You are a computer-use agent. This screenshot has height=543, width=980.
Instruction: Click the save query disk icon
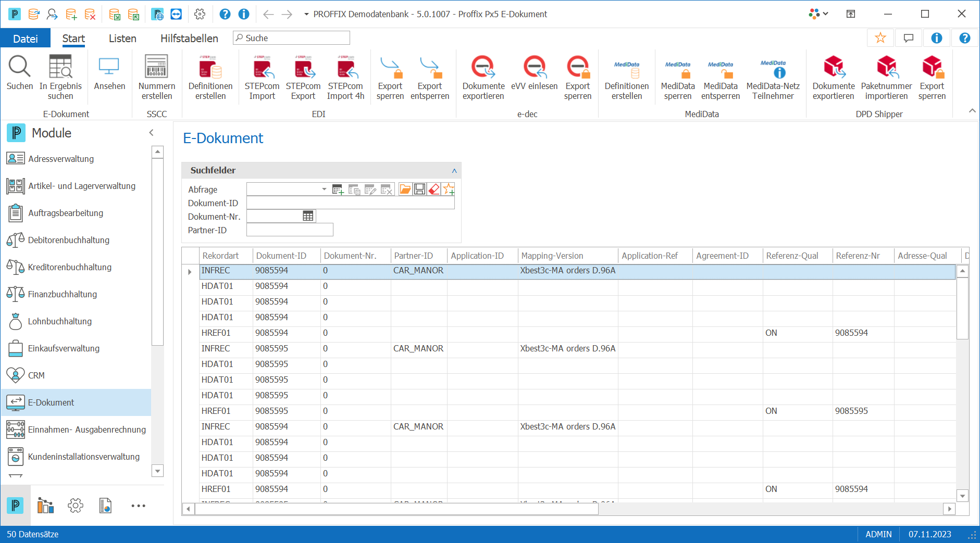(x=420, y=189)
